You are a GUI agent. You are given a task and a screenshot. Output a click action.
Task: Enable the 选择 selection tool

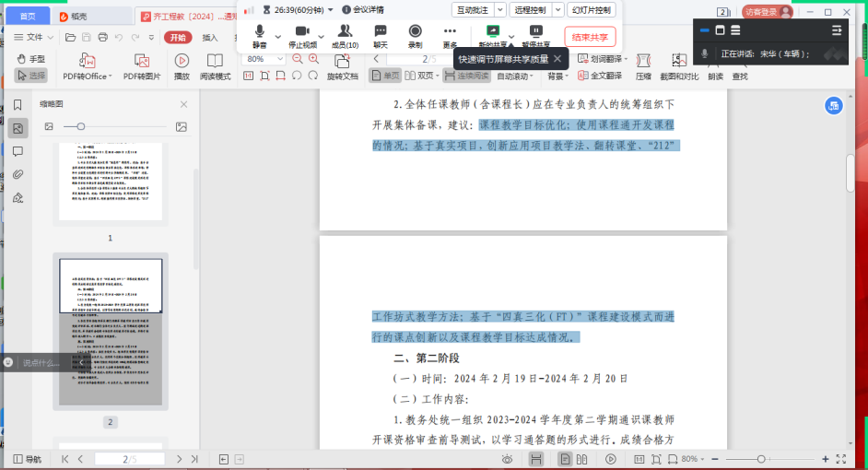[31, 76]
